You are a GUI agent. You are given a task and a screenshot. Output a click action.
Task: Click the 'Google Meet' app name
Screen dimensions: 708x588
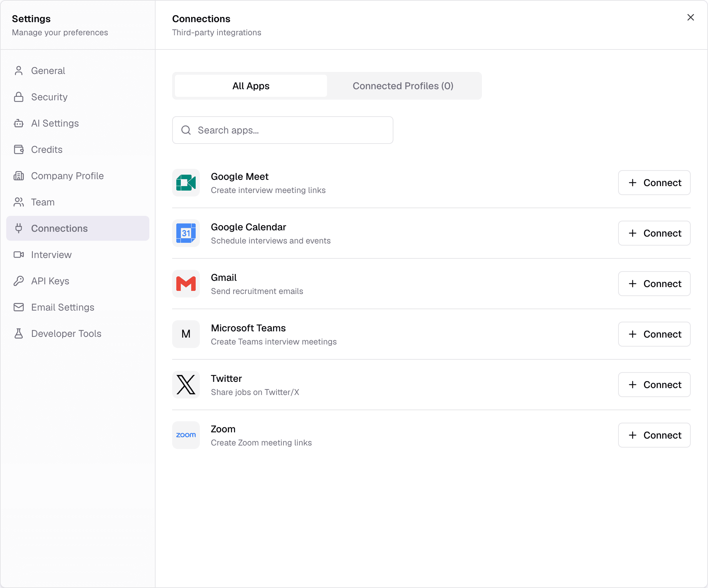[x=240, y=176]
